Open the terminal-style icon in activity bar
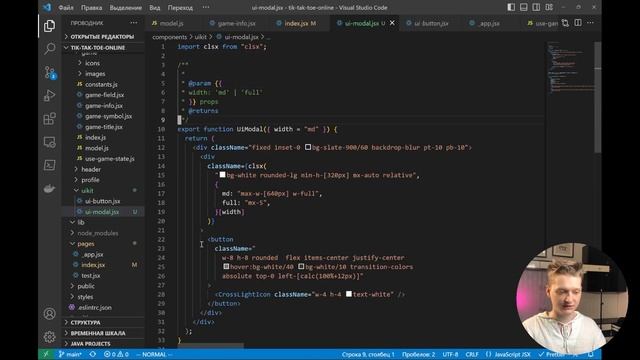This screenshot has width=640, height=360. (49, 165)
